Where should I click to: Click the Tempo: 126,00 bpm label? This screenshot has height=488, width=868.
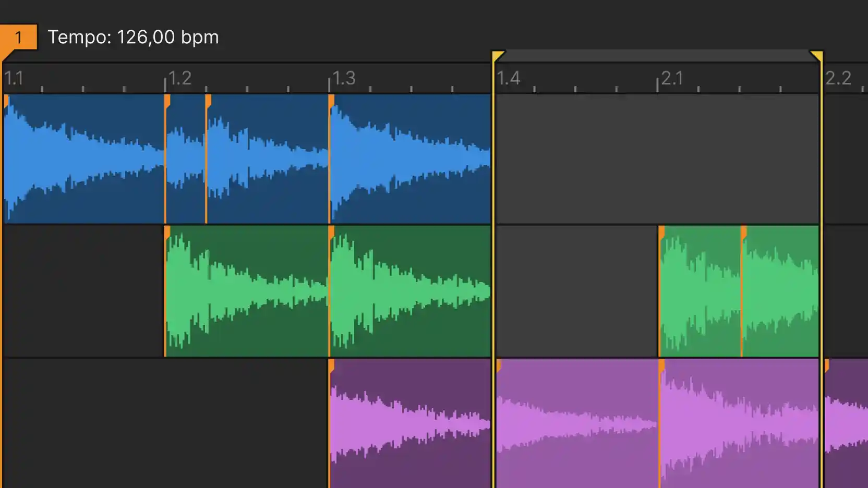(133, 37)
